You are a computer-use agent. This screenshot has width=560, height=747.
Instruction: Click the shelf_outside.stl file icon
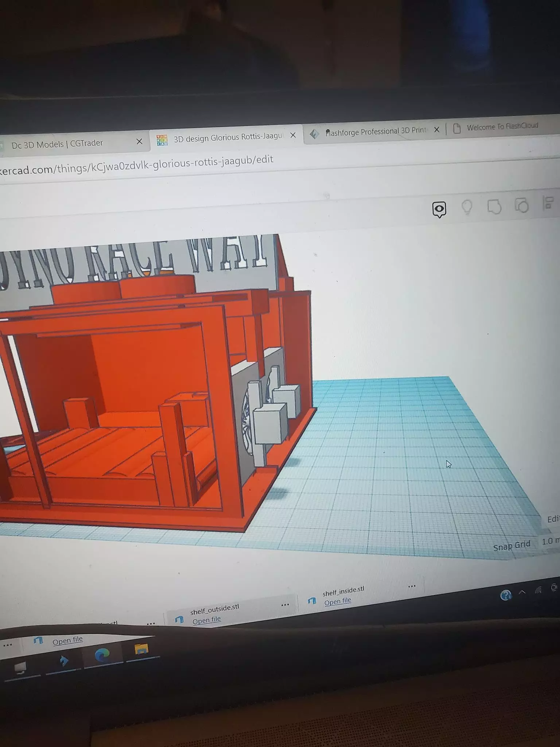tap(179, 619)
